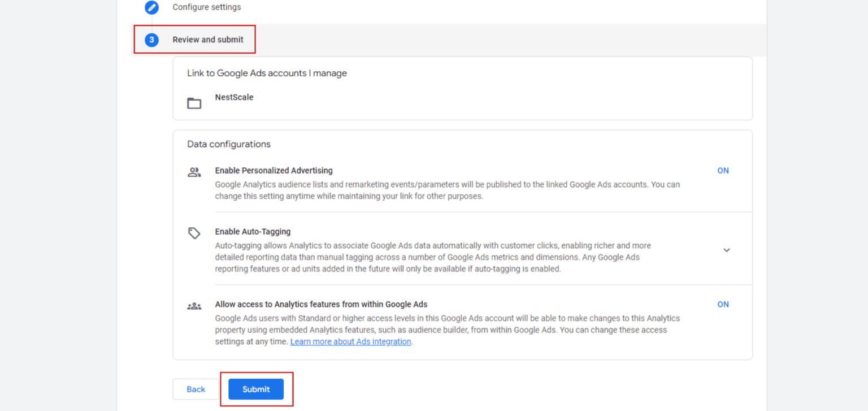Click the Link to Google Ads accounts heading
This screenshot has height=411, width=868.
click(x=267, y=73)
